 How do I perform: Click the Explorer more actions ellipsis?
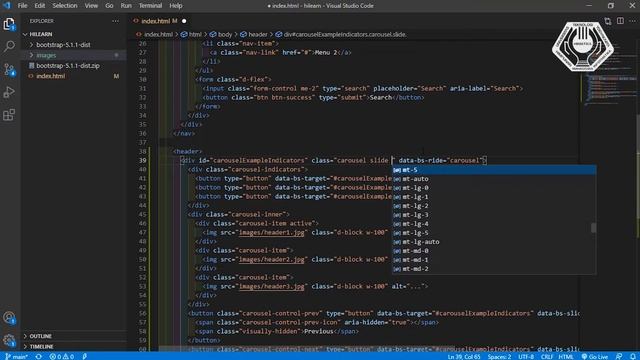click(x=116, y=21)
